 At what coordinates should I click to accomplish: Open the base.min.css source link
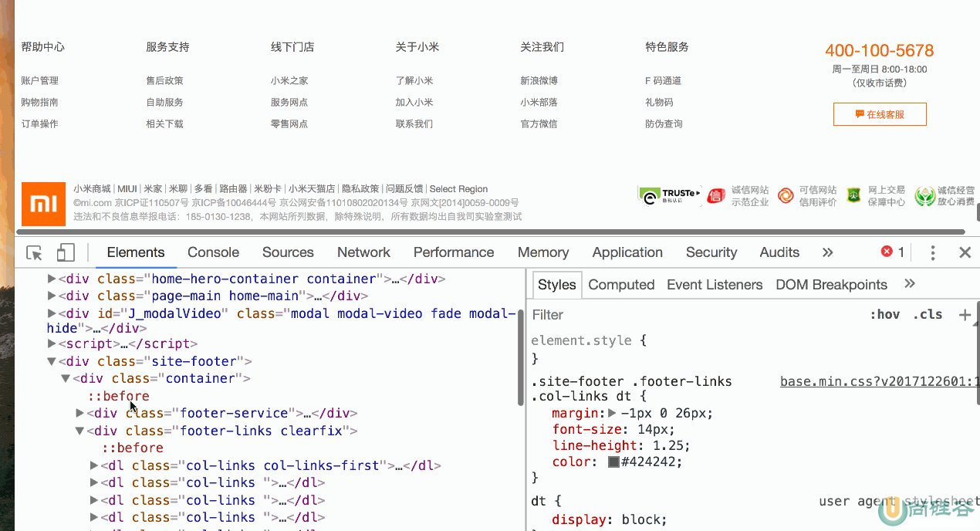tap(880, 381)
